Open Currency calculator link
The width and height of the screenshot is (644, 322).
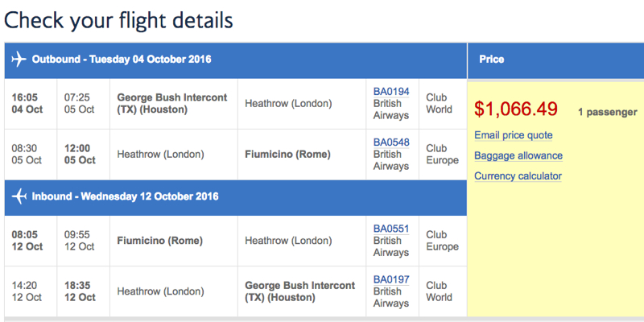point(518,176)
